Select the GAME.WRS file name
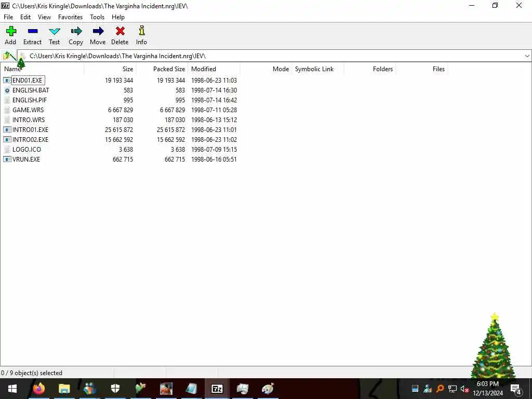Viewport: 532px width, 399px height. pyautogui.click(x=28, y=110)
